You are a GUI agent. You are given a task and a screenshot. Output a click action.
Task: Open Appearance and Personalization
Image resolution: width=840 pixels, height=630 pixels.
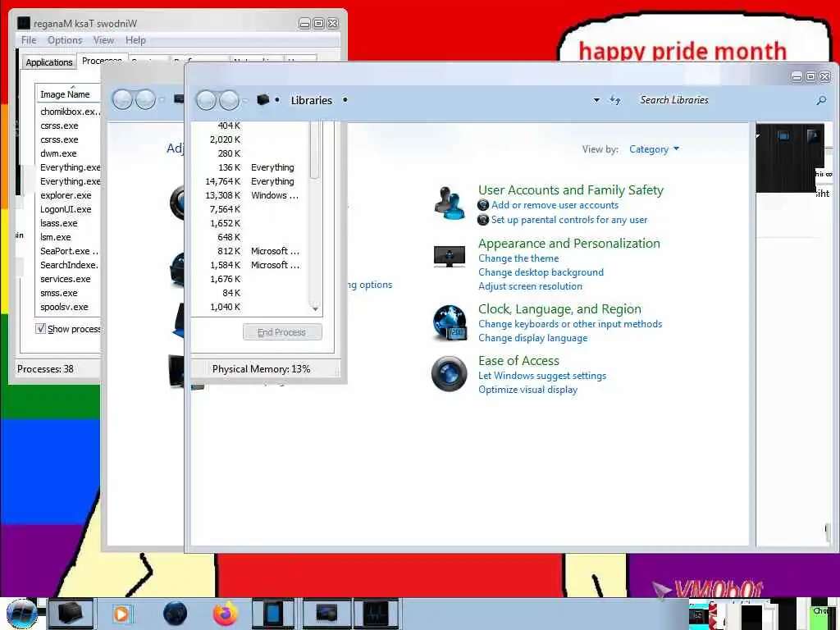tap(569, 243)
